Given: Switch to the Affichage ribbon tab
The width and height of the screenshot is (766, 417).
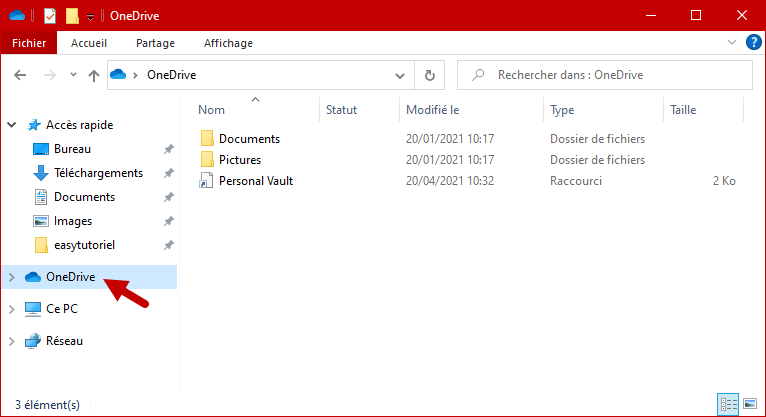Looking at the screenshot, I should [228, 43].
